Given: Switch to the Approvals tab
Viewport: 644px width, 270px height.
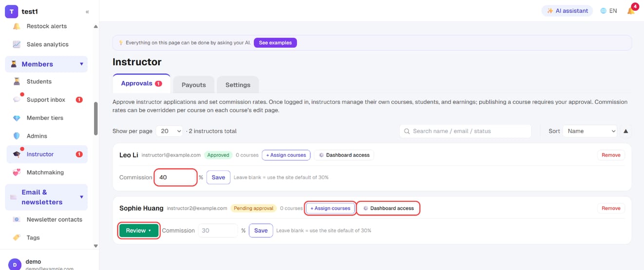Looking at the screenshot, I should pyautogui.click(x=141, y=83).
